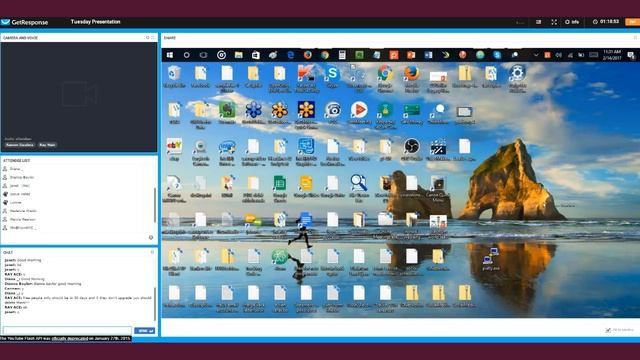Open the orange play button desktop shortcut

[x=359, y=113]
